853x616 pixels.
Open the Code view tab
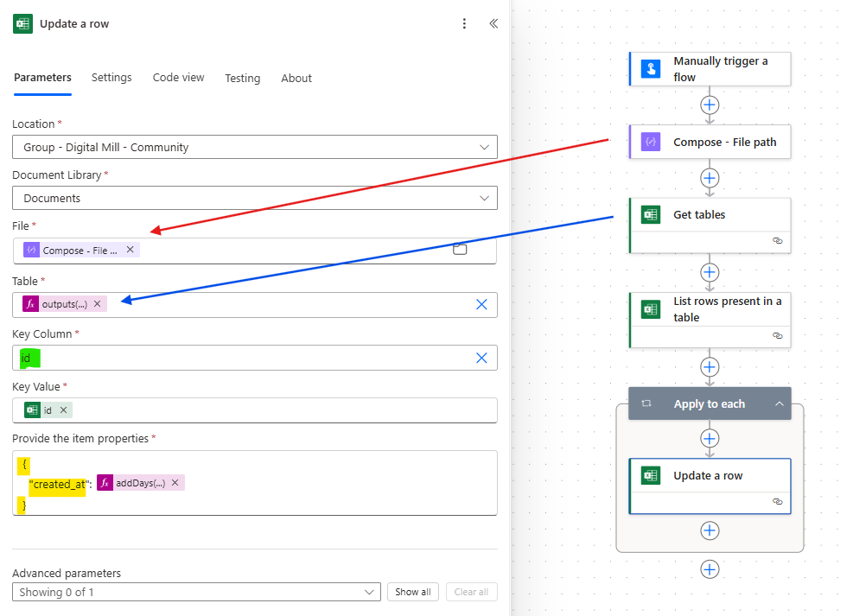178,78
